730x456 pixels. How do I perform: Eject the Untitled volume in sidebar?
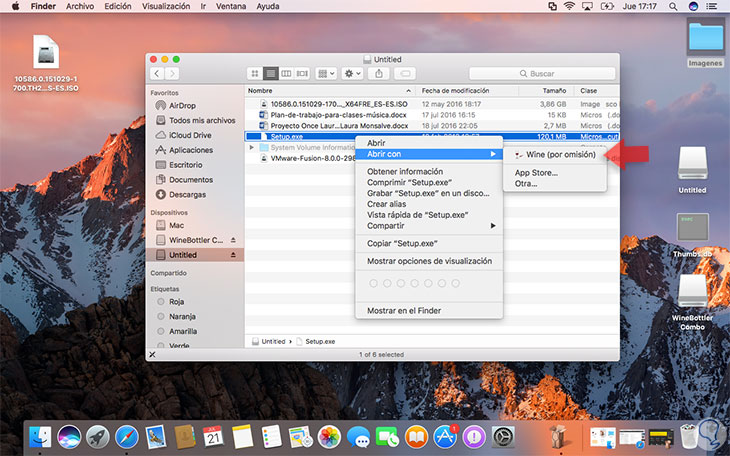click(233, 255)
